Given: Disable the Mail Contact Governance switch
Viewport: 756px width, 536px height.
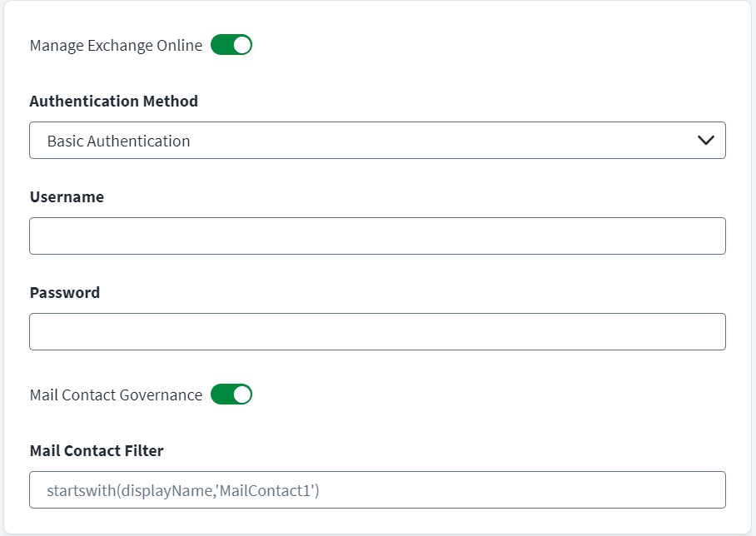Looking at the screenshot, I should pos(231,395).
